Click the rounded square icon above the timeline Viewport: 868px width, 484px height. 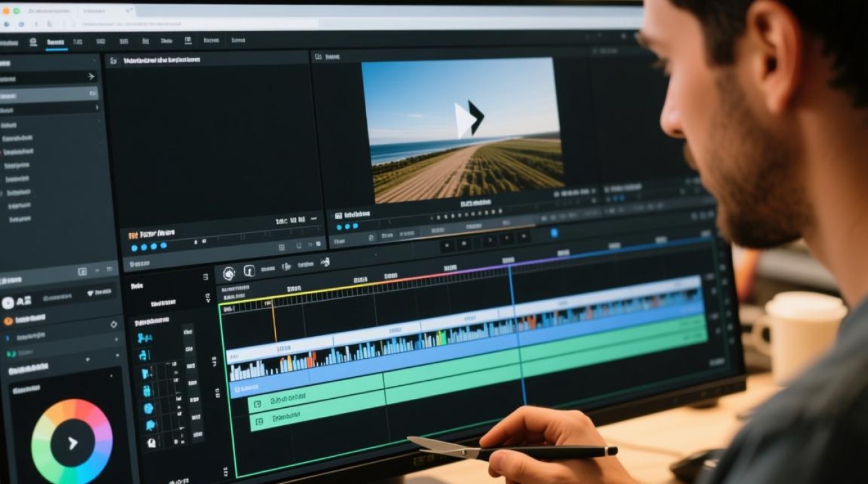coord(249,271)
